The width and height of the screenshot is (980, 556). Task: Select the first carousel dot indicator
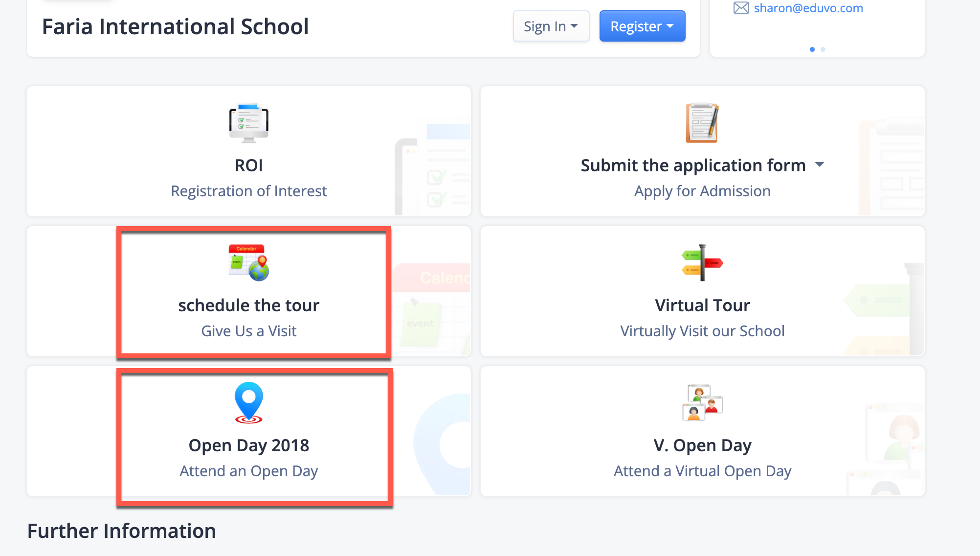pyautogui.click(x=812, y=49)
